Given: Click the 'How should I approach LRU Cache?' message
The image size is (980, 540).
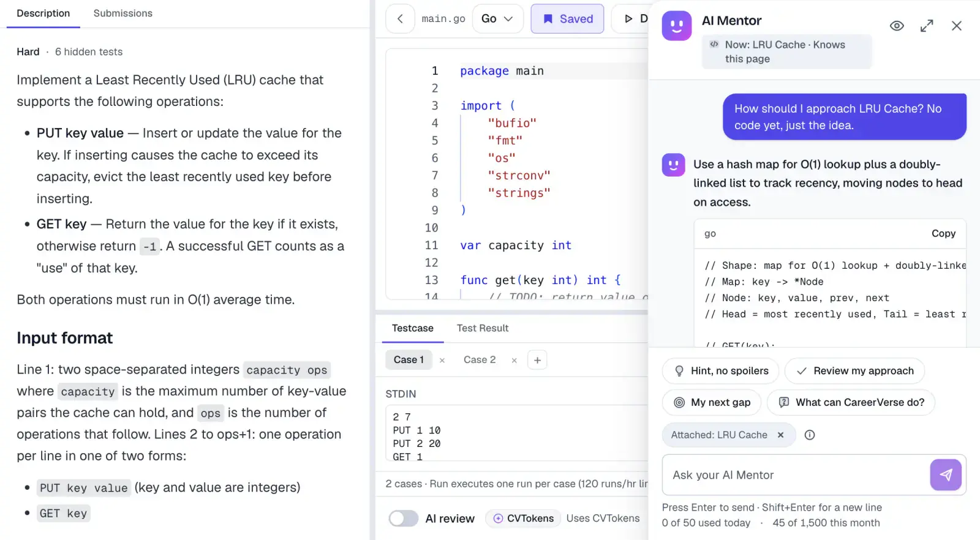Looking at the screenshot, I should tap(845, 117).
